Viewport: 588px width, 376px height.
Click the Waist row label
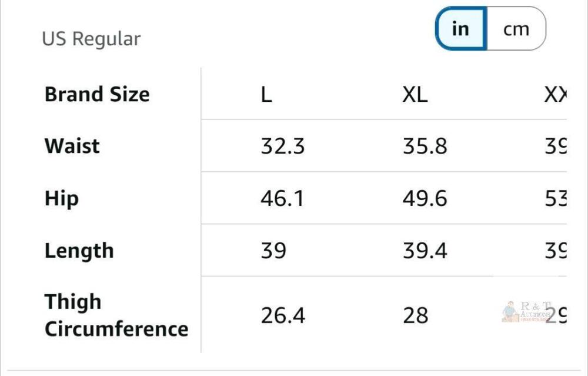click(72, 146)
